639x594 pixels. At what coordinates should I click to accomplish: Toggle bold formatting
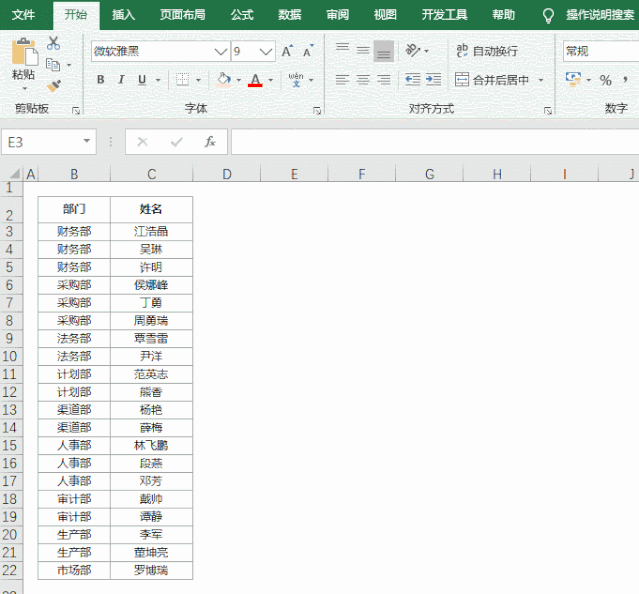[x=101, y=79]
